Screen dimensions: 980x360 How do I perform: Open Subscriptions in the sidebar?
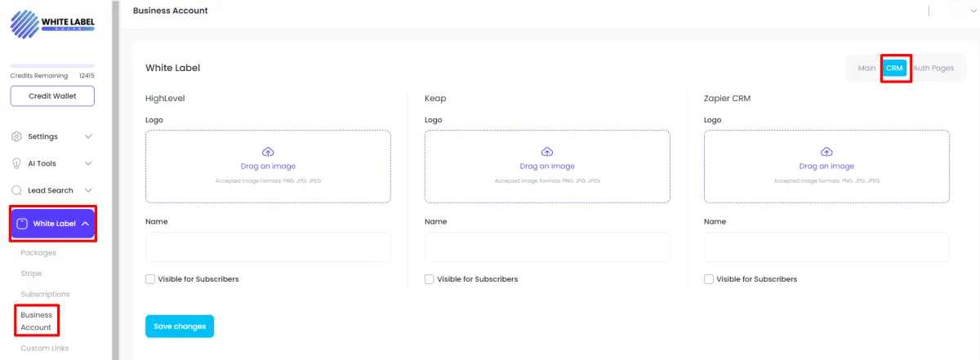[45, 294]
